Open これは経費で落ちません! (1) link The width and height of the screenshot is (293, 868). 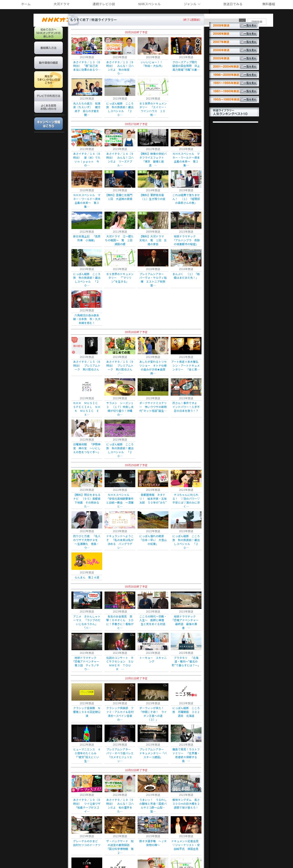pyautogui.click(x=186, y=199)
